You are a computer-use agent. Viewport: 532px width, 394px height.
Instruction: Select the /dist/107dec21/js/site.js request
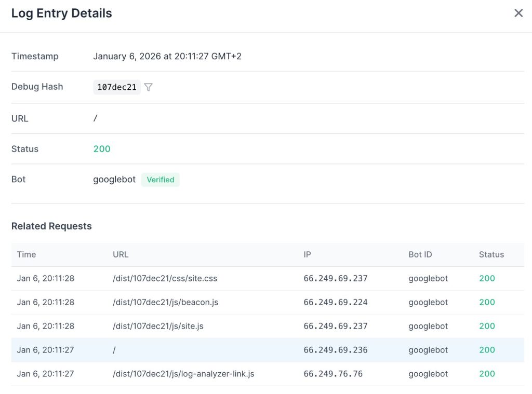tap(158, 326)
